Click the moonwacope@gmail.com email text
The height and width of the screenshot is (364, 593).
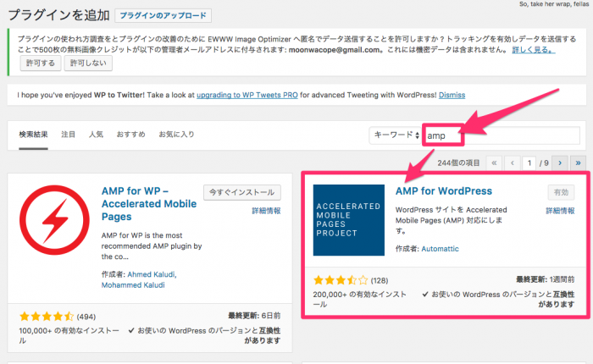coord(334,49)
